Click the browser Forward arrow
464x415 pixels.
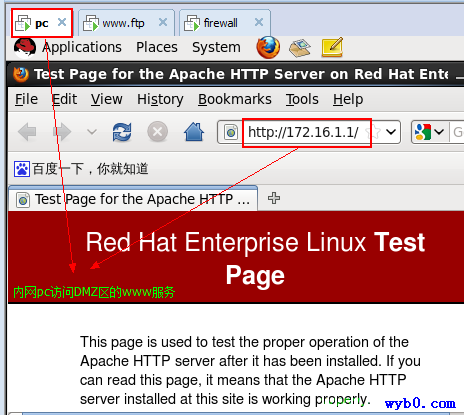click(x=62, y=132)
